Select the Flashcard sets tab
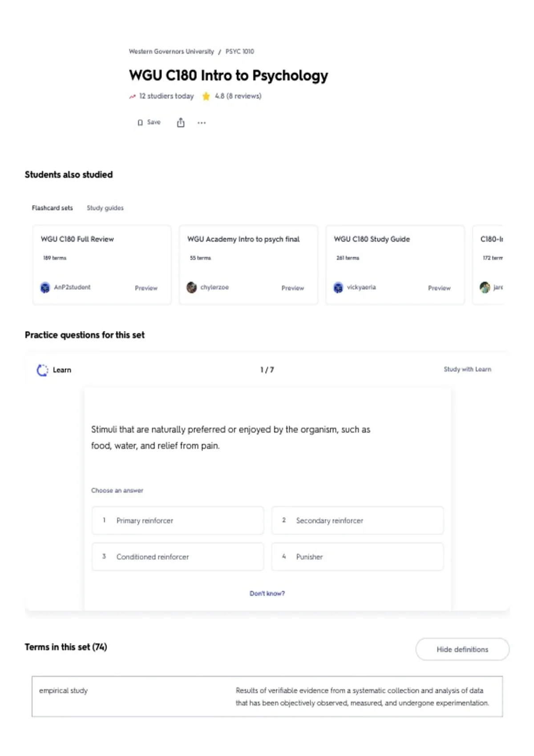This screenshot has height=756, width=534. (52, 208)
